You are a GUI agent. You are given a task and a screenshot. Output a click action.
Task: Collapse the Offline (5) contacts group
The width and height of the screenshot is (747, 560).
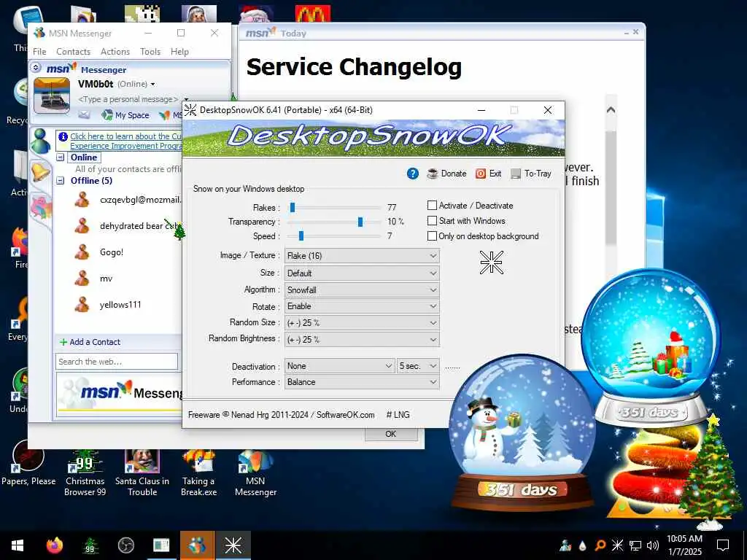point(61,181)
